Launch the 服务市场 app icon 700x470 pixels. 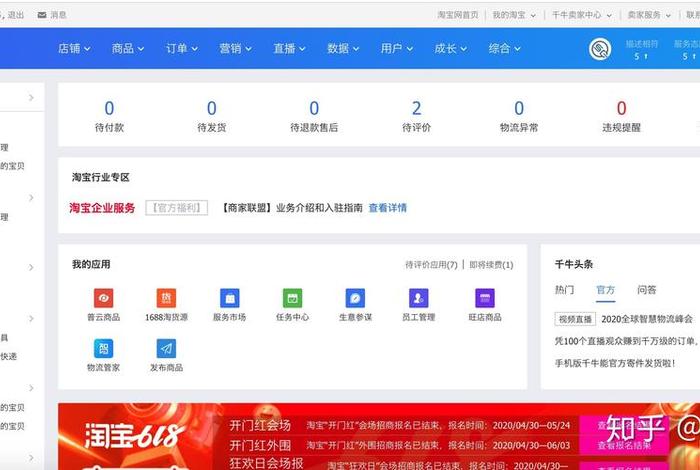[229, 298]
